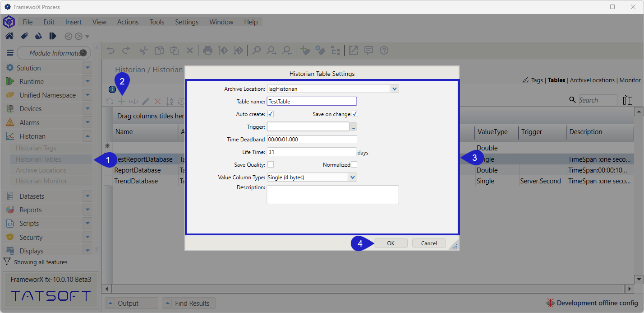Open the column chooser icon beside Search
644x313 pixels.
pos(627,100)
